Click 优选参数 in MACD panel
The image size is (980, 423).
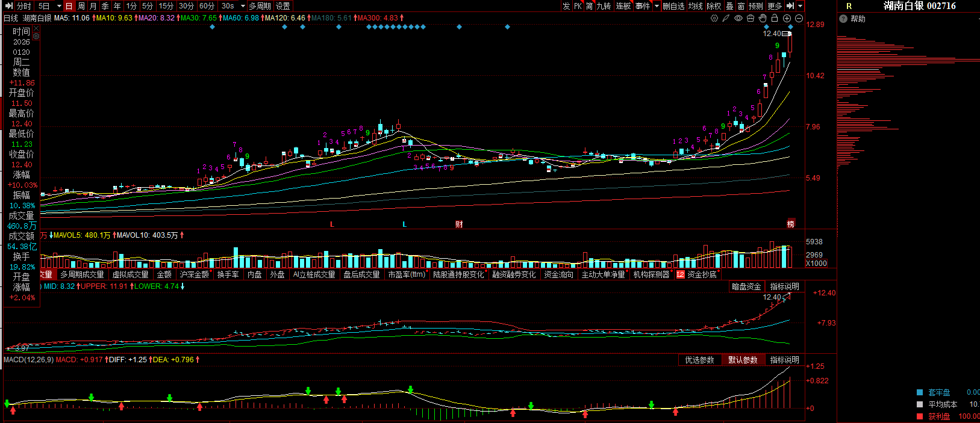pos(699,360)
